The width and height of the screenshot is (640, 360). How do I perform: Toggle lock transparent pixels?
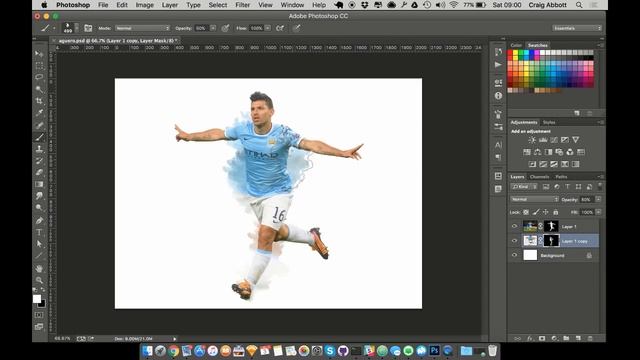(526, 212)
